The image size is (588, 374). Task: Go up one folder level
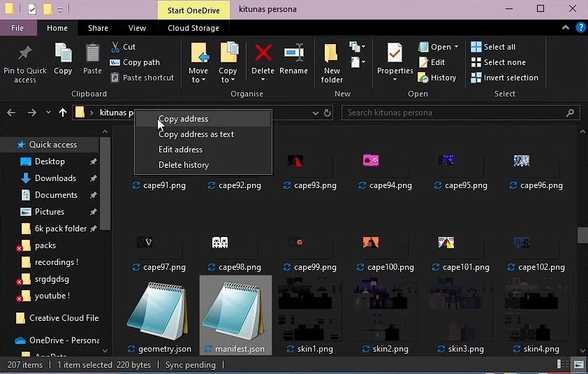coord(63,113)
